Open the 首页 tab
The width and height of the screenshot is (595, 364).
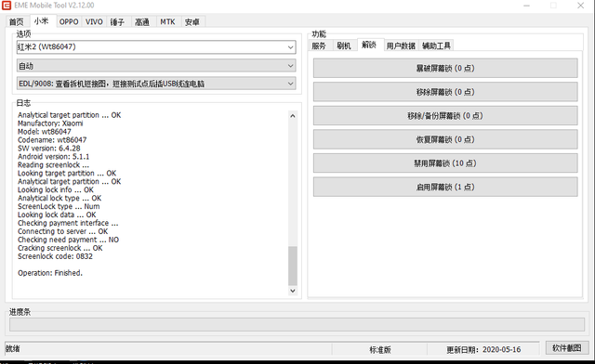[x=17, y=22]
